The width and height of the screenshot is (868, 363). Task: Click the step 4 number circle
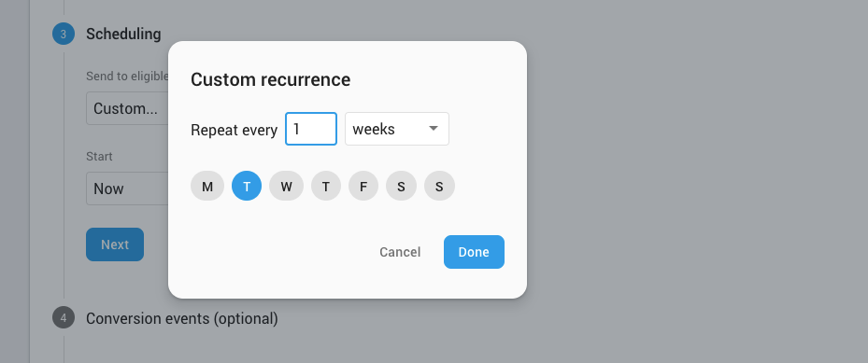[64, 317]
